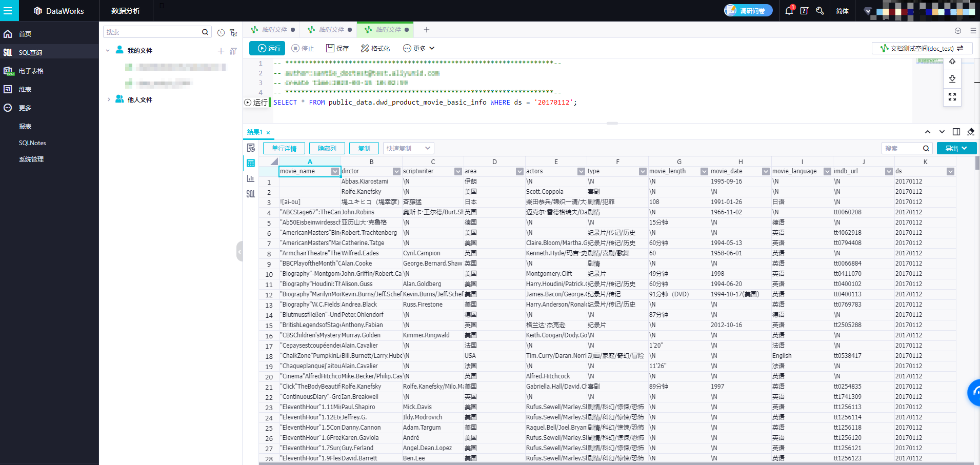The height and width of the screenshot is (465, 980).
Task: Open the hamburger menu next to DataWorks
Action: click(8, 11)
